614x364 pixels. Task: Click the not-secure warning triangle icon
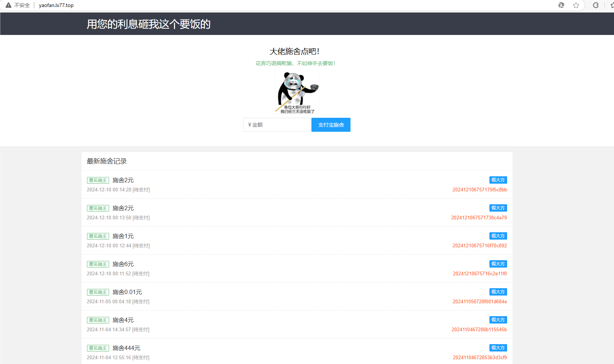[x=8, y=5]
